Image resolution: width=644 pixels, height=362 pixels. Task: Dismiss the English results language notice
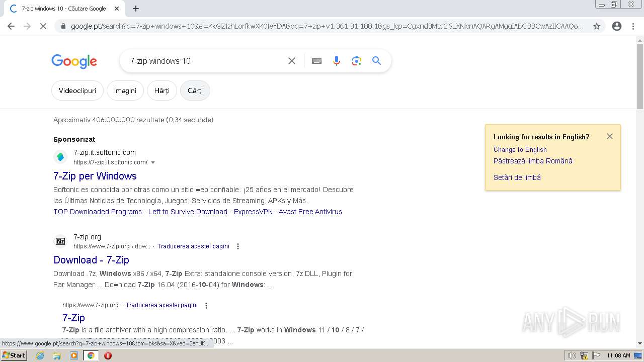(610, 136)
